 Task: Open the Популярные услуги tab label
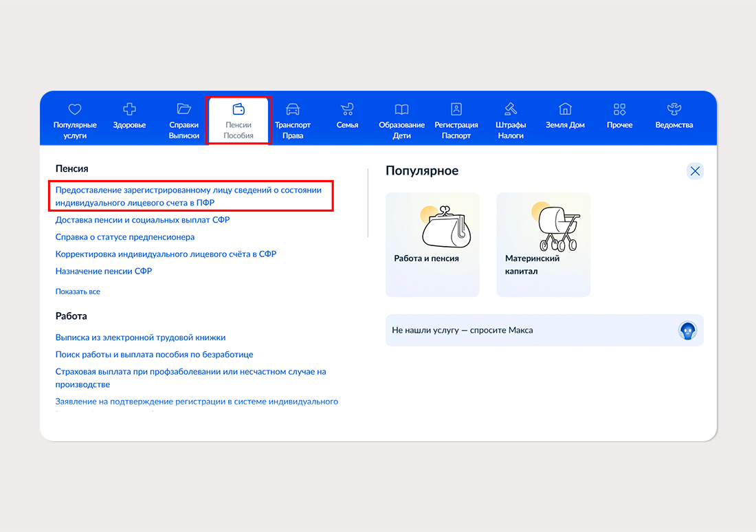(x=75, y=130)
